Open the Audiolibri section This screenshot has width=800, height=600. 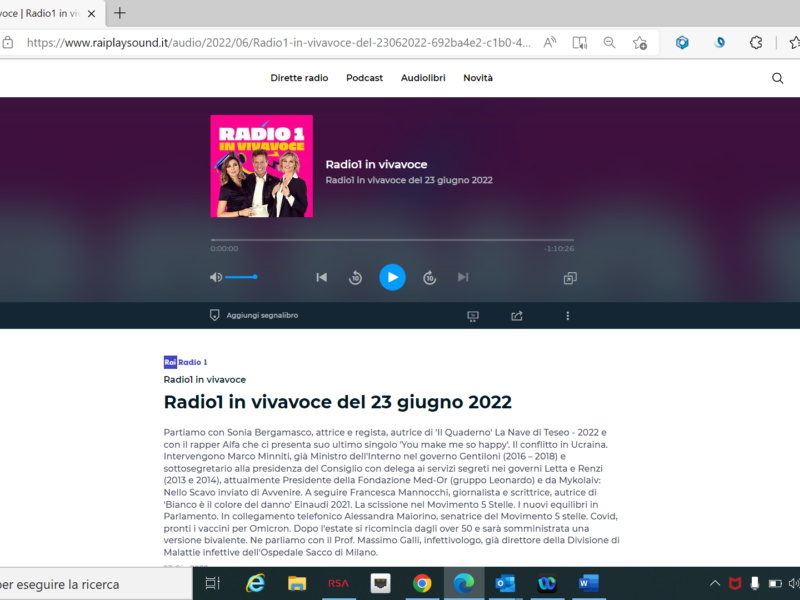click(423, 78)
